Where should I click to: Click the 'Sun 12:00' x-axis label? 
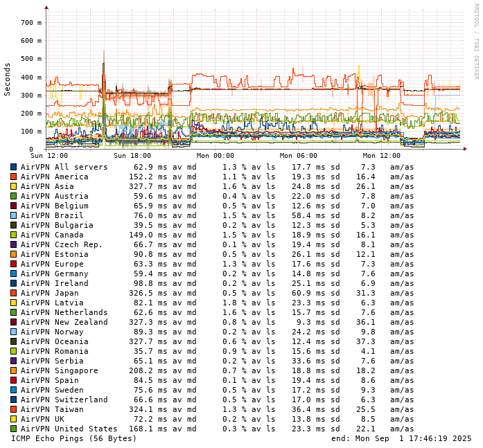coord(49,156)
